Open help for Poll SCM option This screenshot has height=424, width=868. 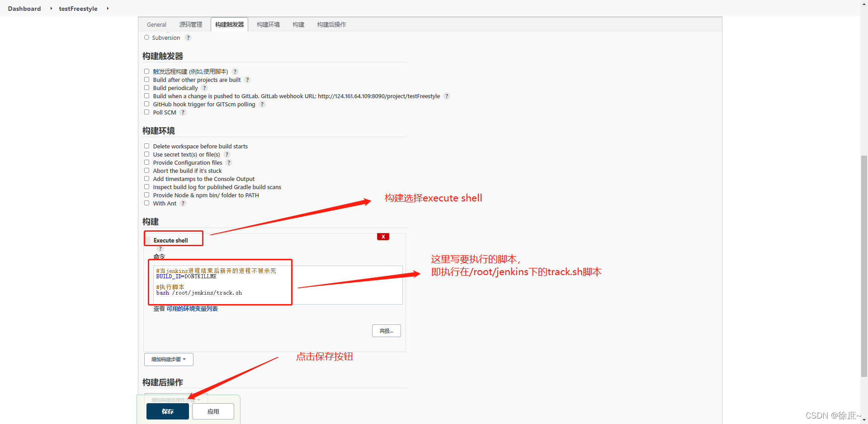tap(183, 112)
